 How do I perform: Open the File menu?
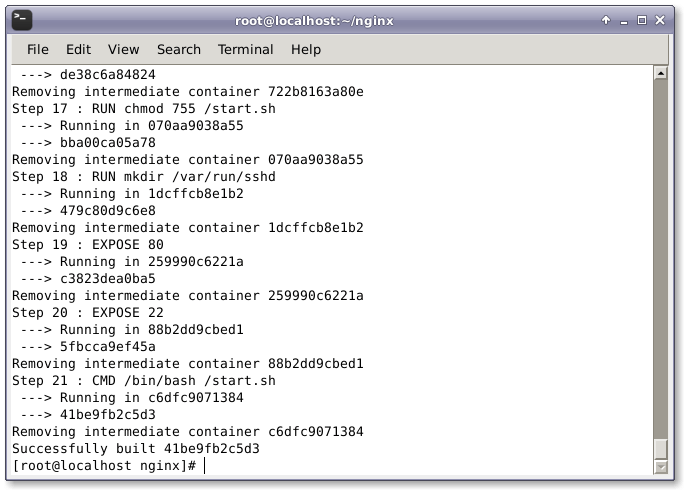(38, 49)
